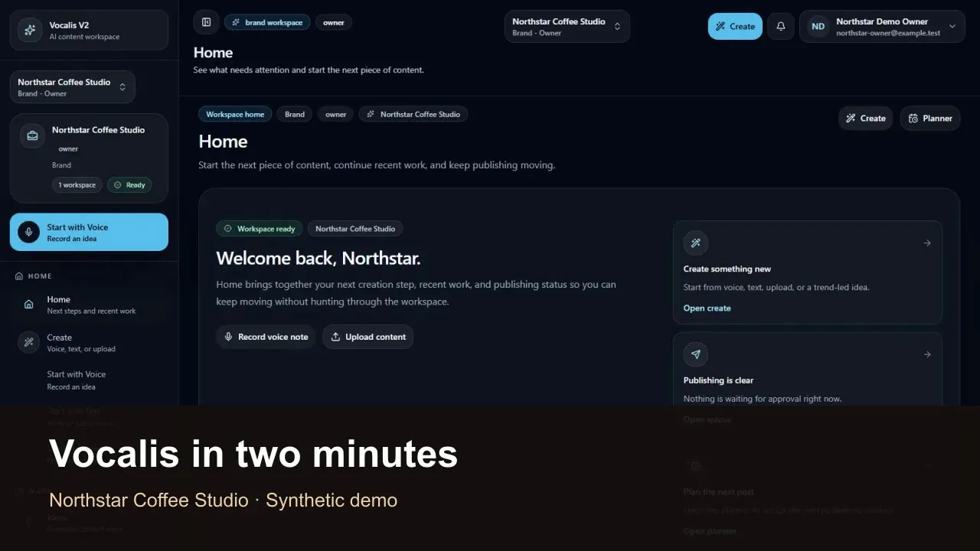The height and width of the screenshot is (551, 980).
Task: Click the brand workspace badge
Action: click(x=267, y=22)
